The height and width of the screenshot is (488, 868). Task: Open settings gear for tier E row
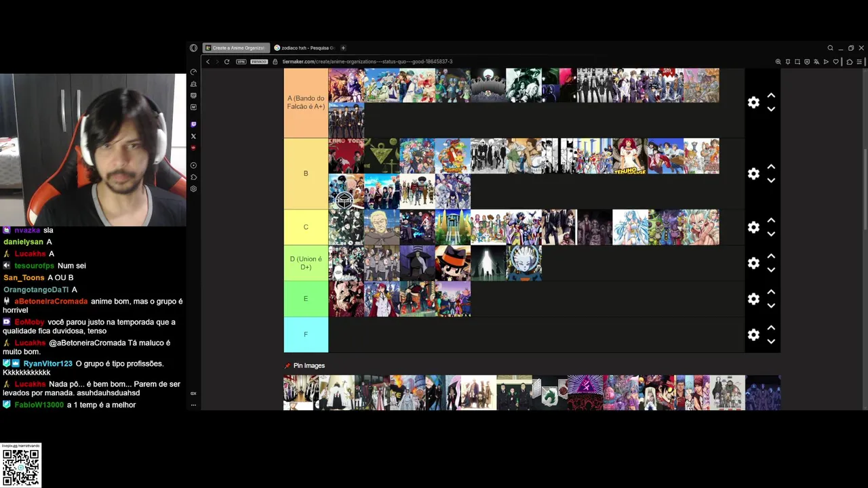pyautogui.click(x=753, y=299)
